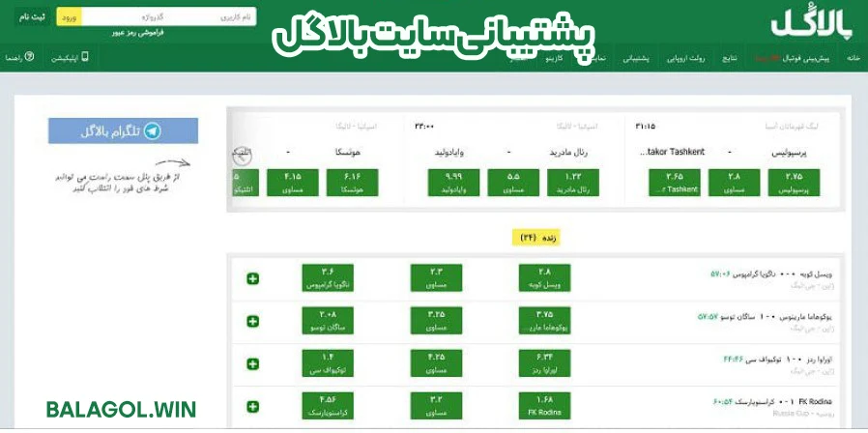Select the Tashkent ۲.۶۵ odds button
Image resolution: width=868 pixels, height=433 pixels.
point(675,183)
